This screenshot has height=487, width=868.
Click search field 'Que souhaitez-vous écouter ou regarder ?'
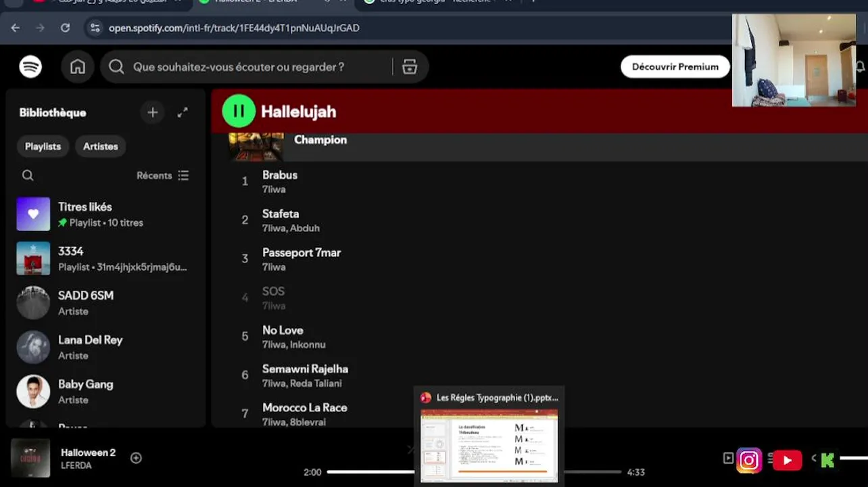pyautogui.click(x=238, y=67)
